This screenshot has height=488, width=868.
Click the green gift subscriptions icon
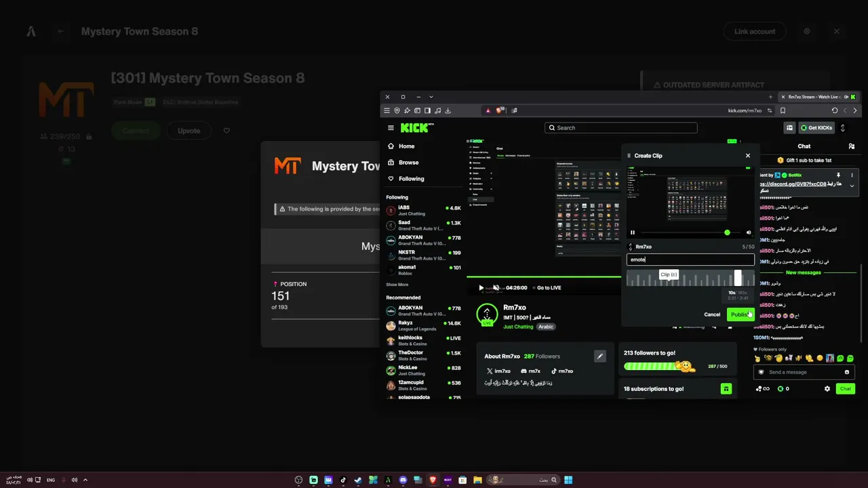726,389
